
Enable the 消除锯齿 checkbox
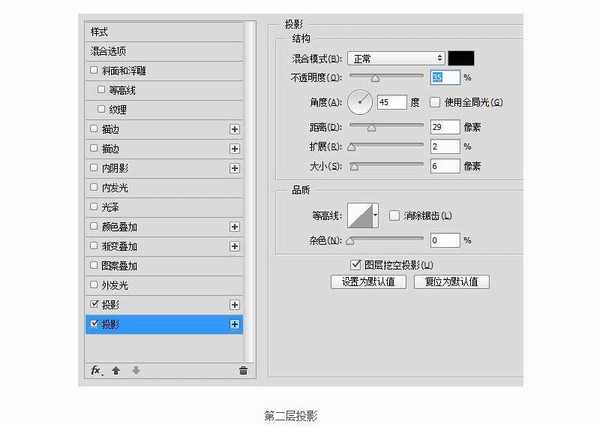click(394, 215)
